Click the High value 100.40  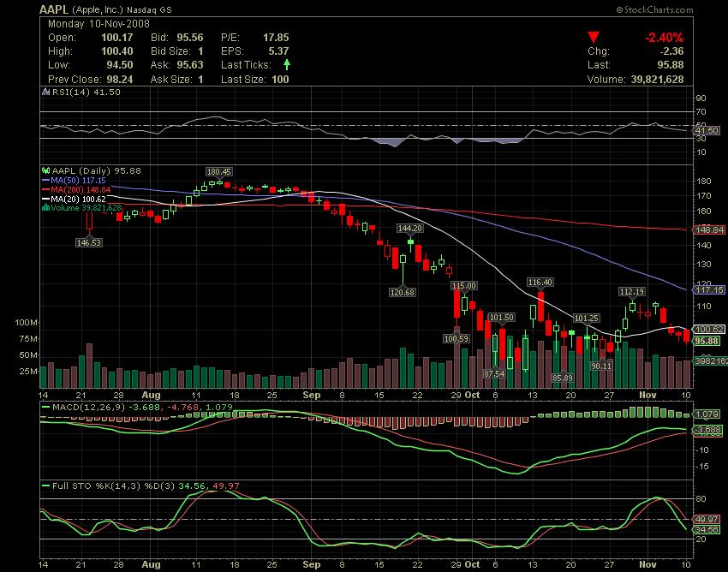(117, 51)
